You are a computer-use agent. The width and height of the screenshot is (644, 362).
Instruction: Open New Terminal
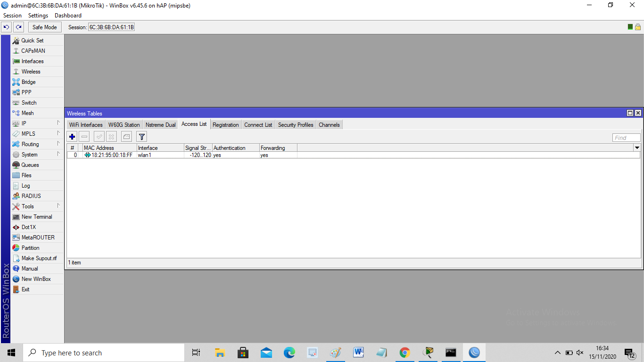pyautogui.click(x=37, y=217)
